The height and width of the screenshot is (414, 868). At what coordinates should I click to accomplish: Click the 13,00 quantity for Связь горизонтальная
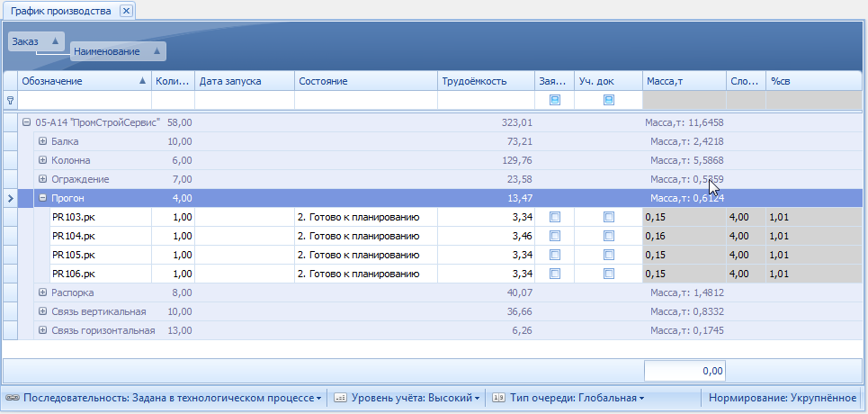point(179,330)
